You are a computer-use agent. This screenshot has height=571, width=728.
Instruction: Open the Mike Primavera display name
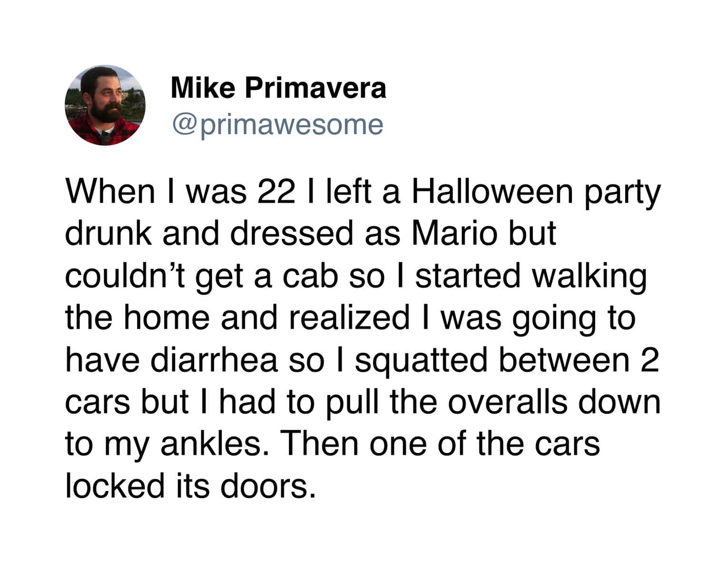pyautogui.click(x=278, y=89)
